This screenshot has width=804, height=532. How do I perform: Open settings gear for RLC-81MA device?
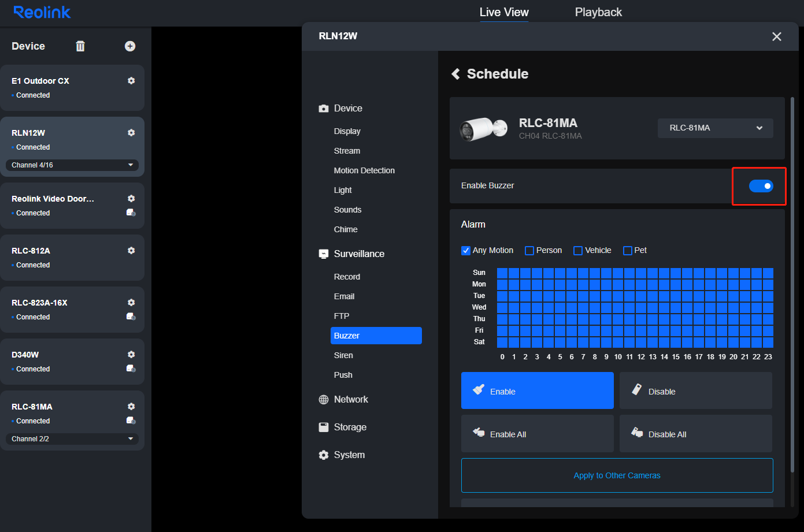(x=131, y=407)
